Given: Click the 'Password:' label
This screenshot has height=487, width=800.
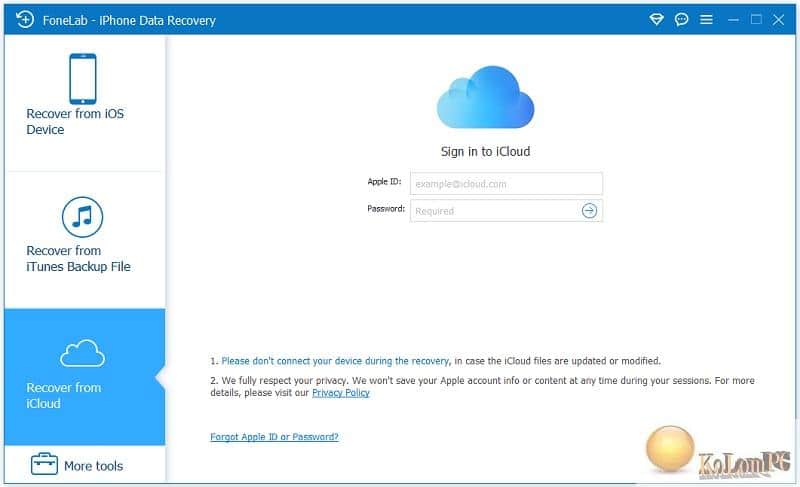Looking at the screenshot, I should click(x=386, y=209).
